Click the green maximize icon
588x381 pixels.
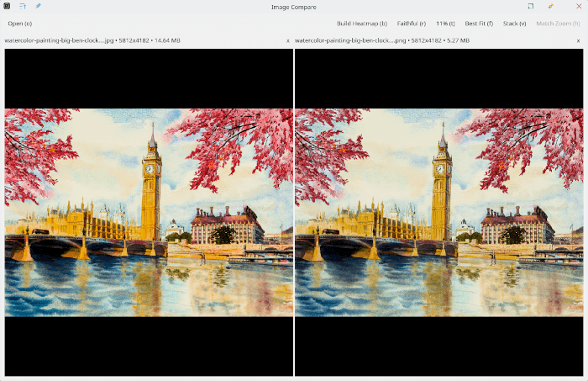(x=531, y=6)
